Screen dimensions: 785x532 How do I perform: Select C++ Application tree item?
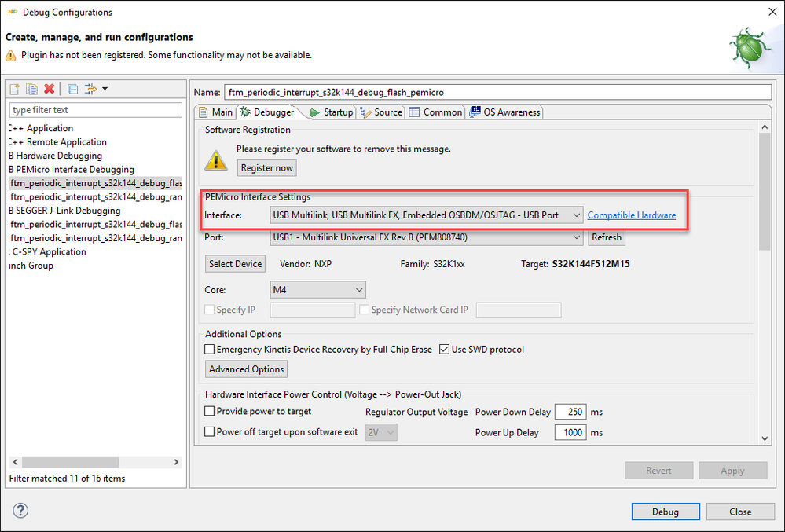point(41,128)
